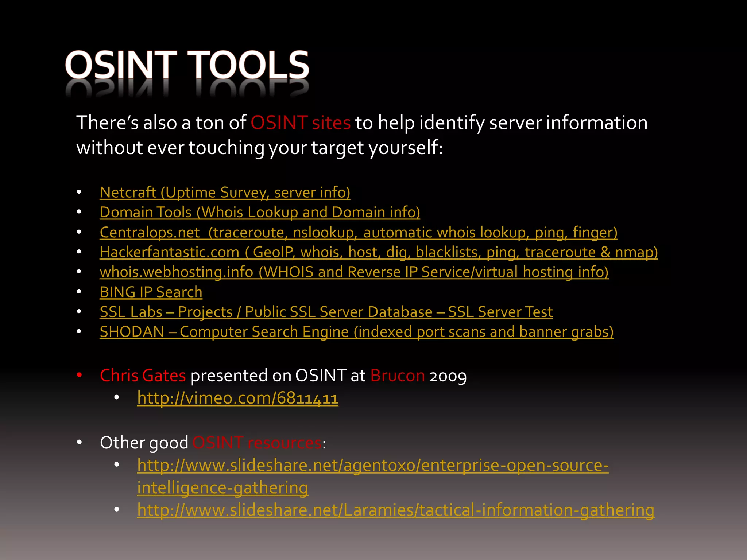
Task: Open the SHODAN Computer Search Engine link
Action: (357, 332)
